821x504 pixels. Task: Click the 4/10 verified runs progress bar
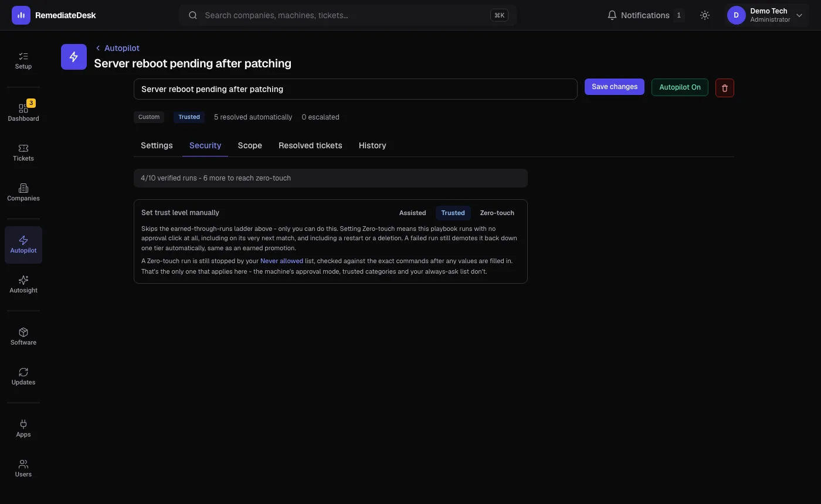[x=331, y=178]
